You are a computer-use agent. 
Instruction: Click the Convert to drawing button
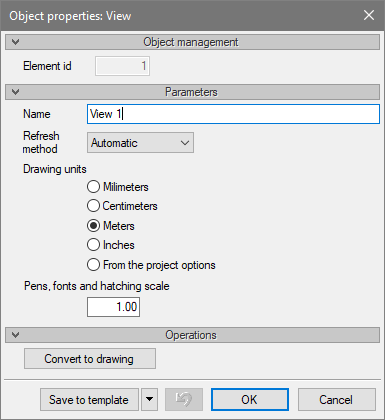click(x=90, y=359)
